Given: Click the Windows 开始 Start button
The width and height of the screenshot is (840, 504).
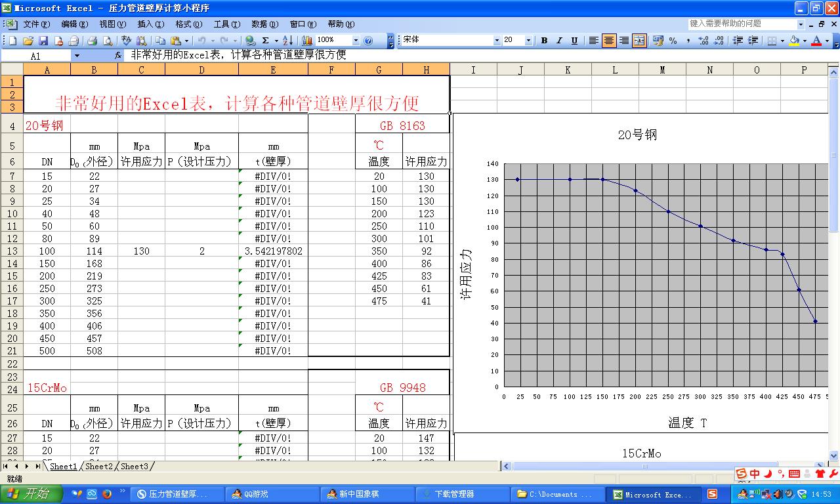Looking at the screenshot, I should point(31,494).
